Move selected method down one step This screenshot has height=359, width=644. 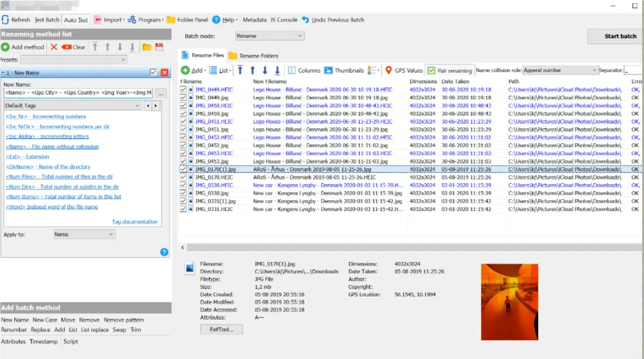click(120, 47)
